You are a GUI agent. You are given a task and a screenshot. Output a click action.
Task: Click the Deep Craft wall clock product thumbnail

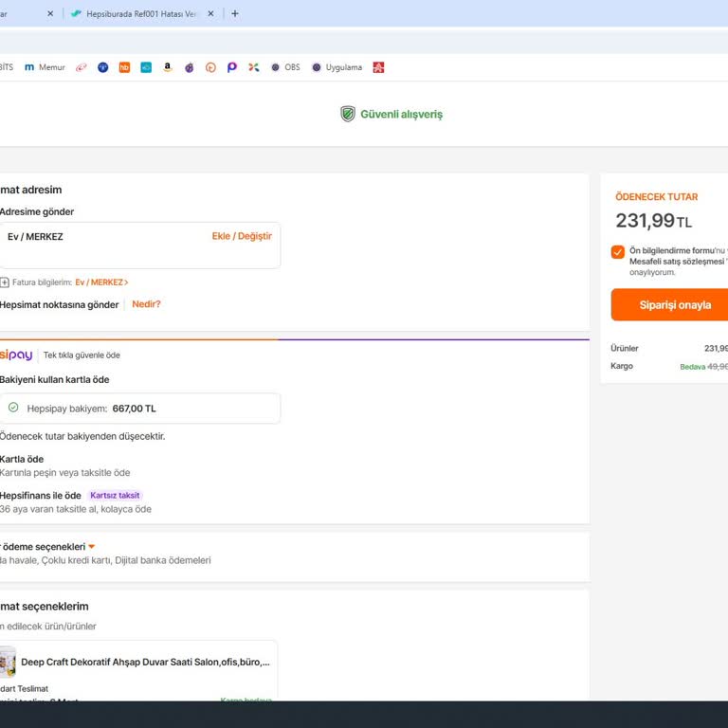(8, 662)
